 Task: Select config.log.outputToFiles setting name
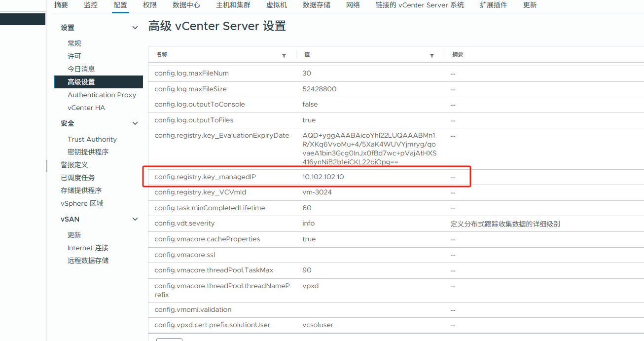point(194,120)
